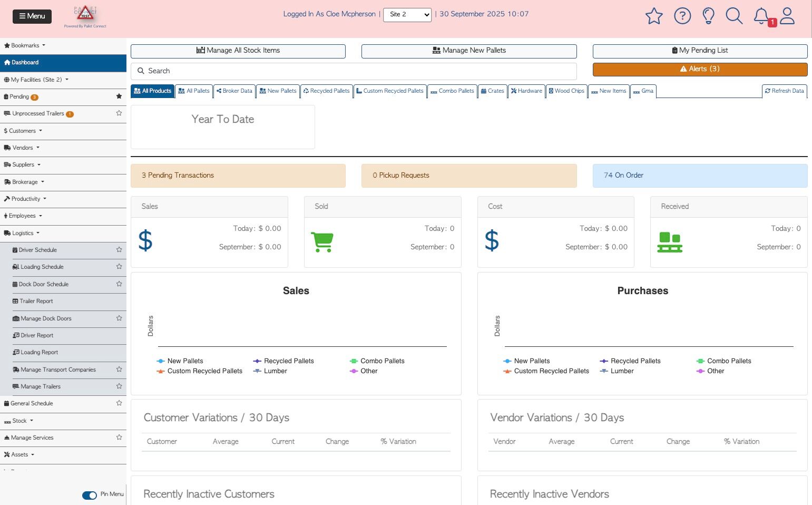This screenshot has width=812, height=505.
Task: Expand the Suppliers menu
Action: coord(63,164)
